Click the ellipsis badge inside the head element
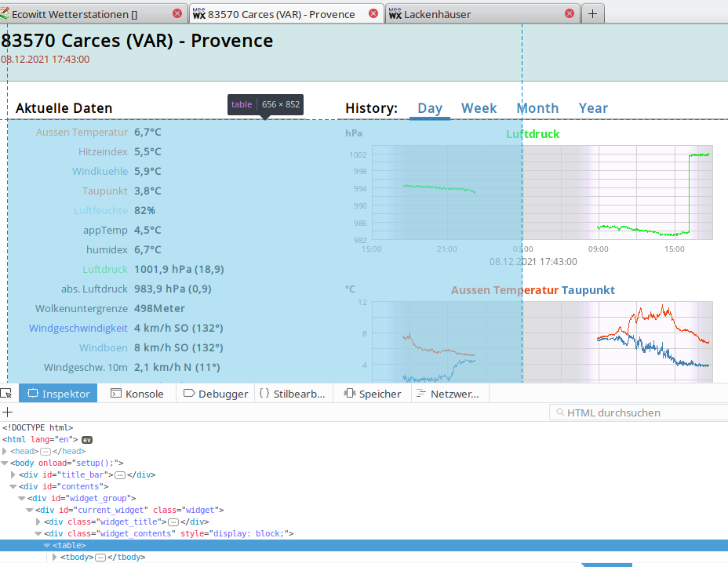This screenshot has height=567, width=728. (45, 452)
